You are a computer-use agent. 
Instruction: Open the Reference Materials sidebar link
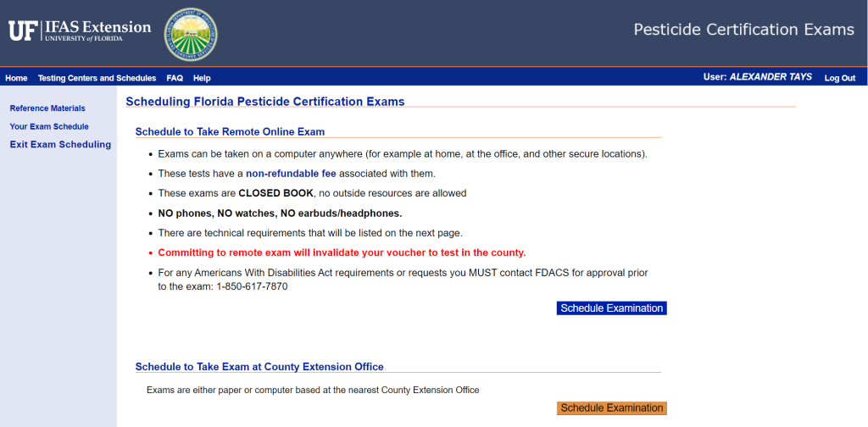click(47, 108)
